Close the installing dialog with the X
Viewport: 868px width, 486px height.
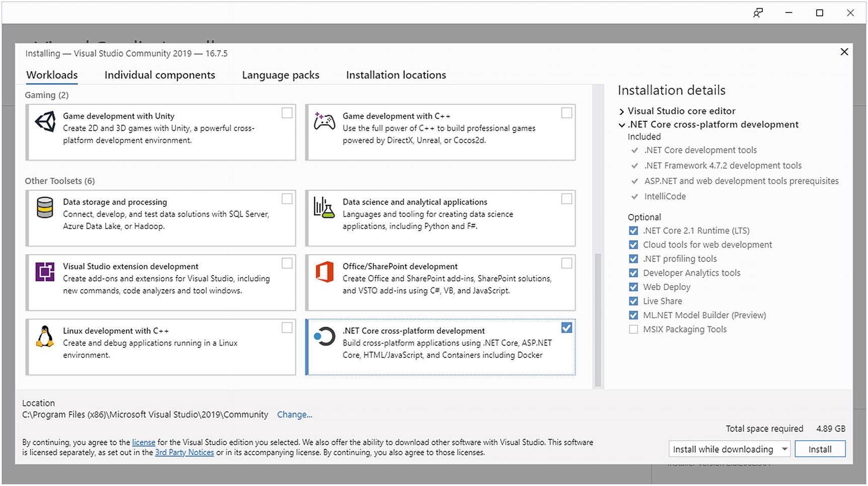coord(844,52)
